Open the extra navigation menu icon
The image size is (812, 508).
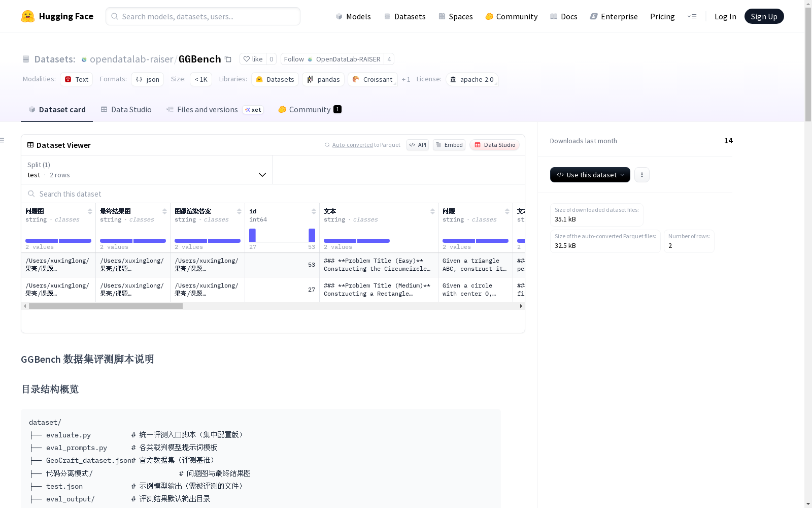692,16
